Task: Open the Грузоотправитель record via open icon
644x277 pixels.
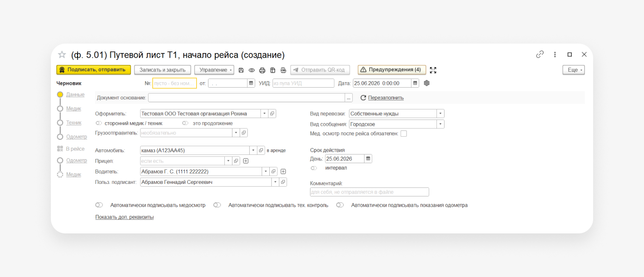Action: click(x=244, y=133)
